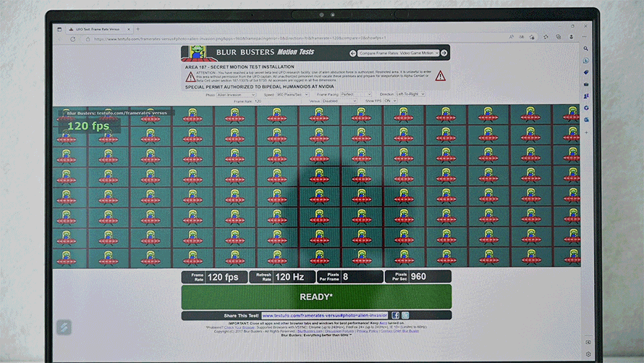Open the Discussion Forums link
This screenshot has width=644, height=363.
pos(339,331)
